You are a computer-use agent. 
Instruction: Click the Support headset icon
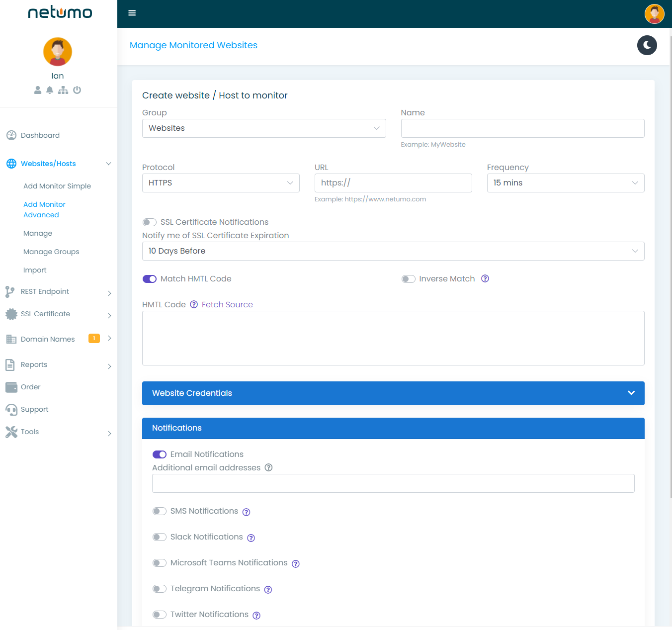point(11,409)
